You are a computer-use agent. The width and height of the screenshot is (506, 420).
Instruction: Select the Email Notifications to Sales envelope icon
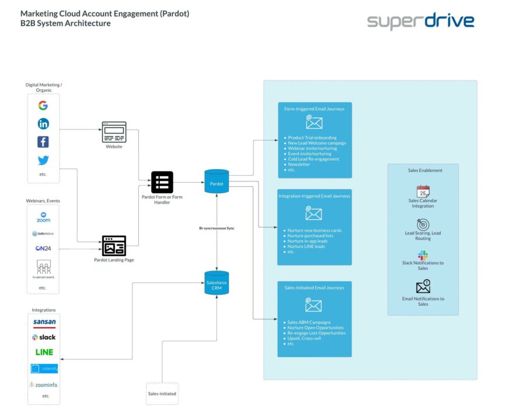pos(423,286)
